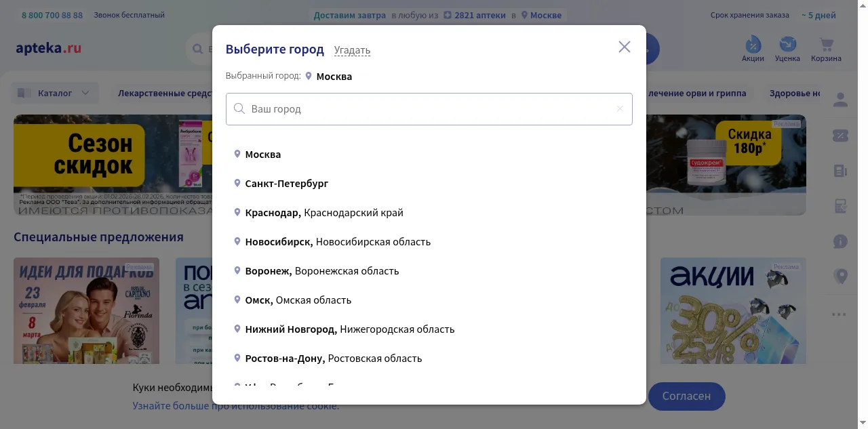The height and width of the screenshot is (429, 868).
Task: Expand the Каталог dropdown
Action: click(x=54, y=93)
